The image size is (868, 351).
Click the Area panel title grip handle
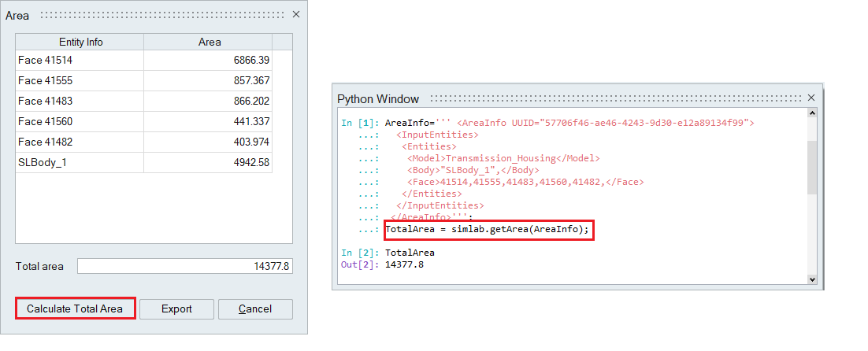click(164, 14)
